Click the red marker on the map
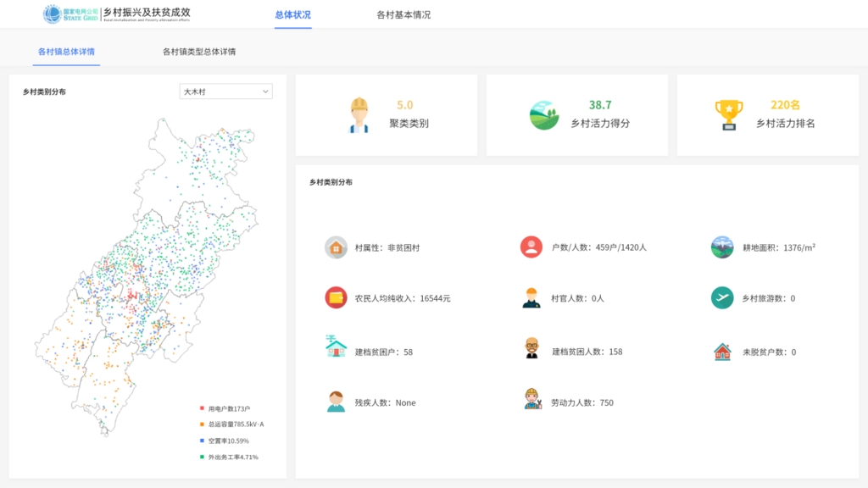 132,295
